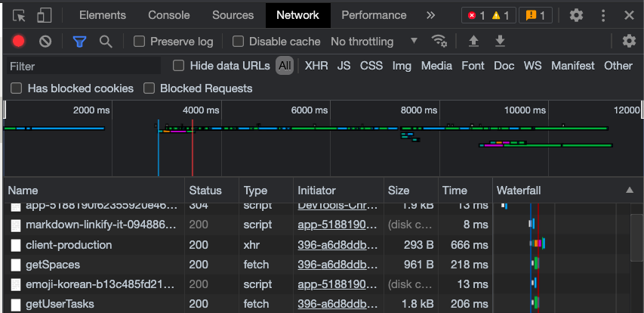Viewport: 644px width, 313px height.
Task: Sort by the Size column header
Action: tap(411, 191)
